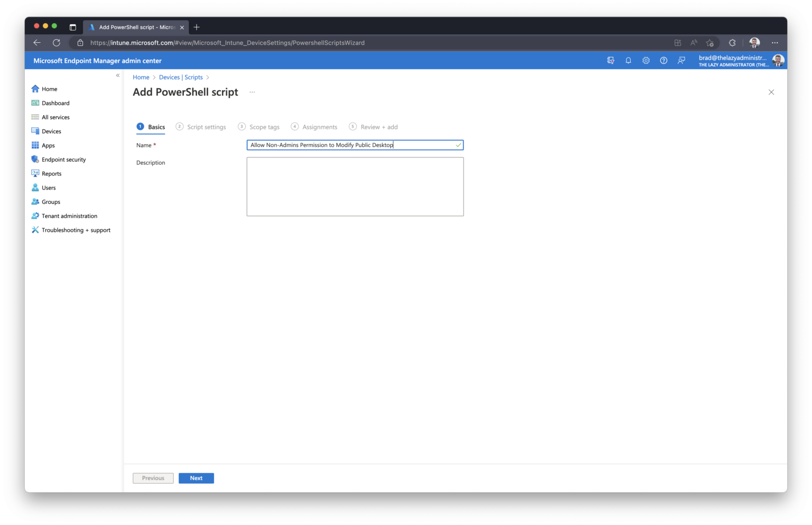Open the Home sidebar icon

[35, 89]
